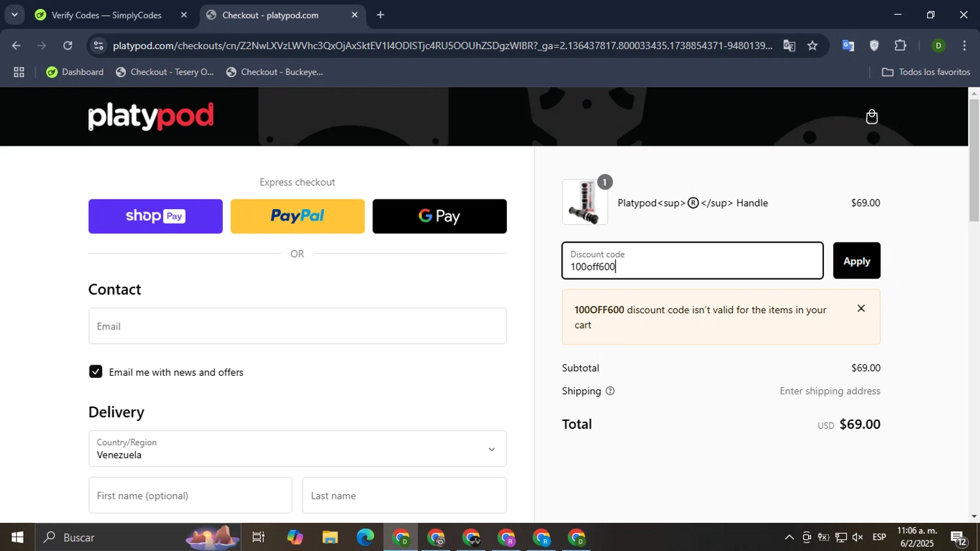Translate this page icon in address bar
The image size is (980, 551).
click(789, 46)
